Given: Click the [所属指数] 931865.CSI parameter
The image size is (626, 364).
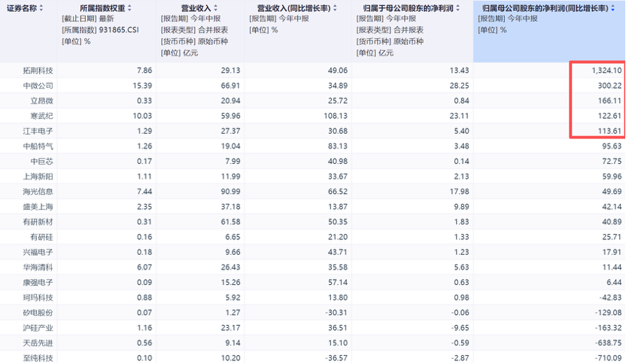Looking at the screenshot, I should 100,30.
